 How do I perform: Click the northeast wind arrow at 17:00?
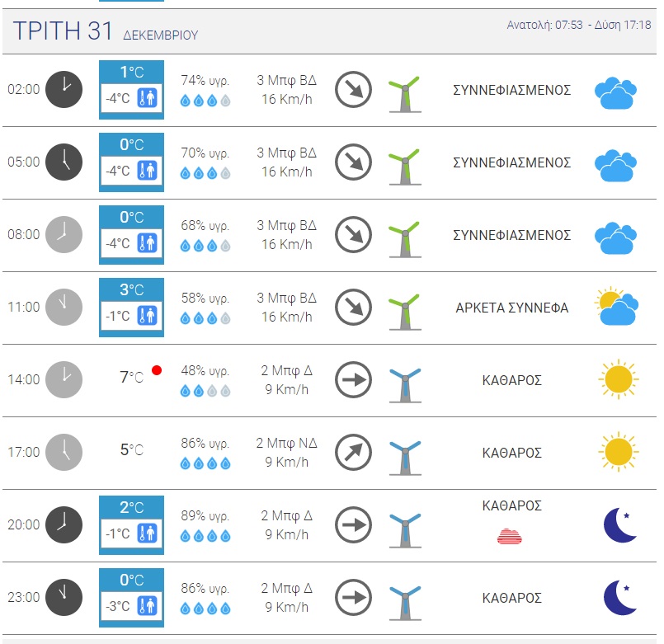[353, 452]
